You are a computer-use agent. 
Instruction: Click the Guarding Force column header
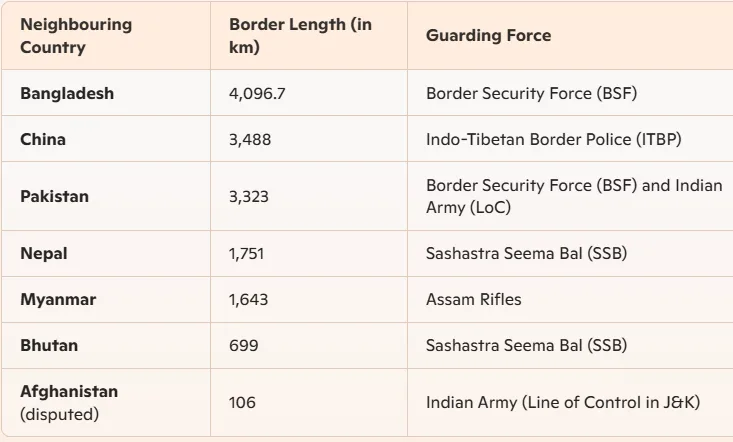coord(488,36)
